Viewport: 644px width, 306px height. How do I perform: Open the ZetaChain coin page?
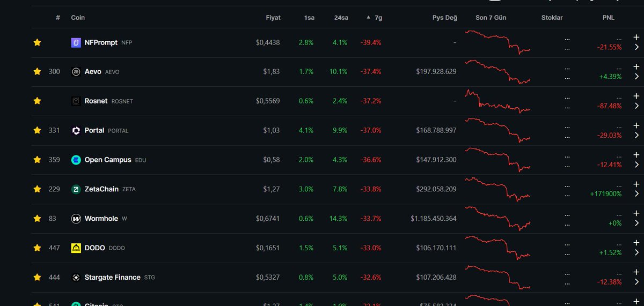102,189
